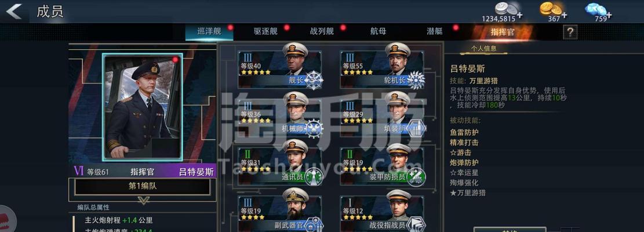Click the 填装手 ammo icon
Screen dimensions: 644x232
(416, 129)
